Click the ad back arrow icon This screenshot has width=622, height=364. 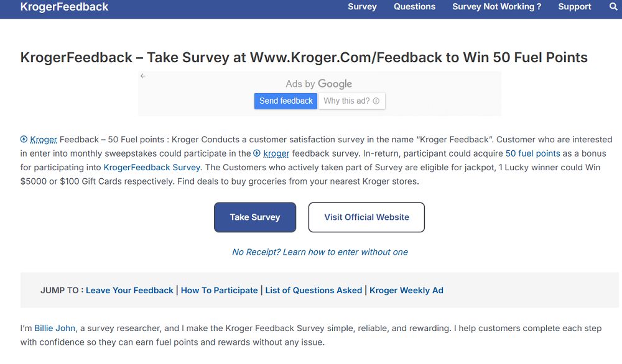click(x=143, y=76)
